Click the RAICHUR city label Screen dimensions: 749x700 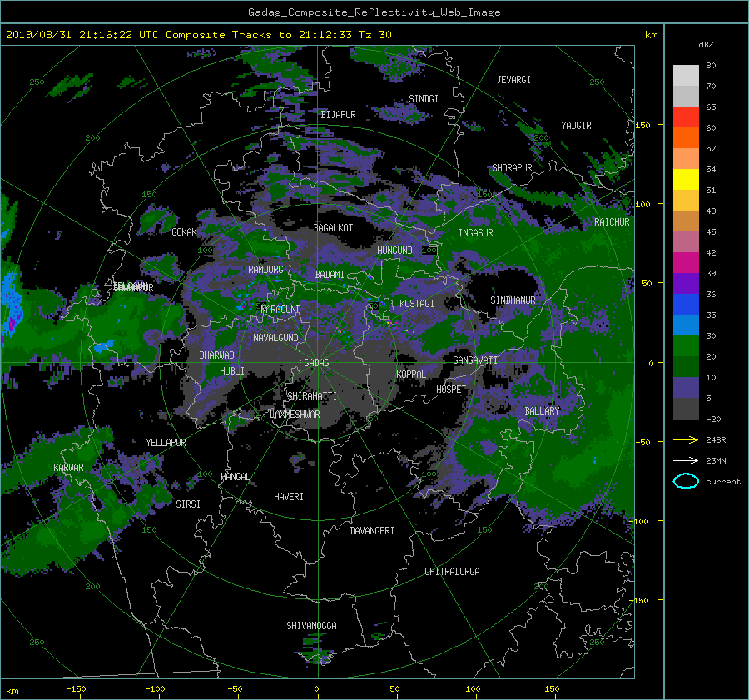point(612,222)
